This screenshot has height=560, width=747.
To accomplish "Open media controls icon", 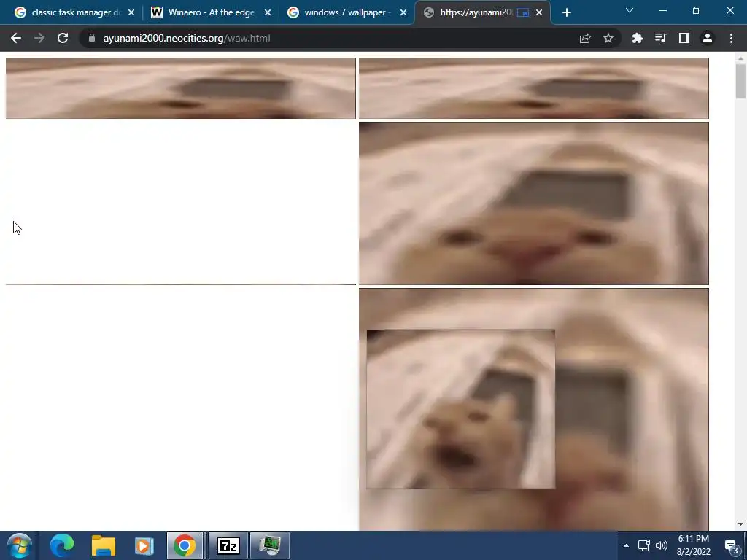I will pyautogui.click(x=661, y=38).
